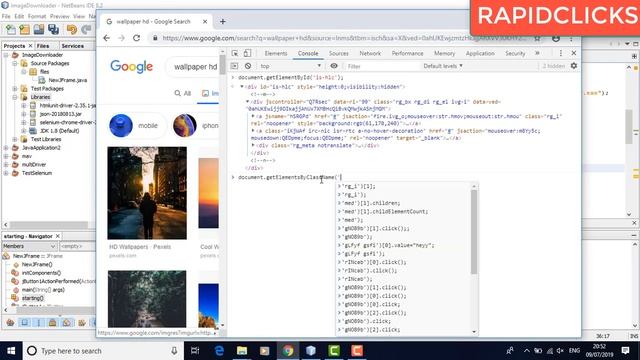Show more DevTools tabs with double-chevron

[537, 53]
